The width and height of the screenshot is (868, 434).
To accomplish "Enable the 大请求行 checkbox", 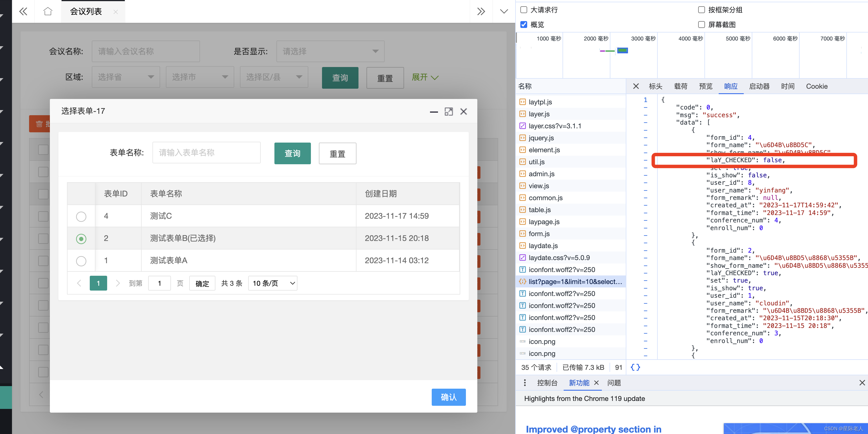I will coord(524,10).
